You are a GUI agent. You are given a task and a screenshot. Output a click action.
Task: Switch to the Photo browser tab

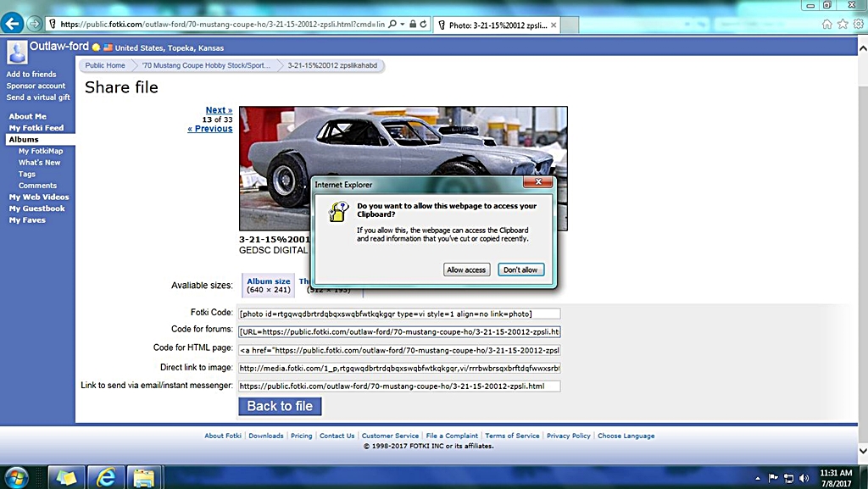[496, 25]
